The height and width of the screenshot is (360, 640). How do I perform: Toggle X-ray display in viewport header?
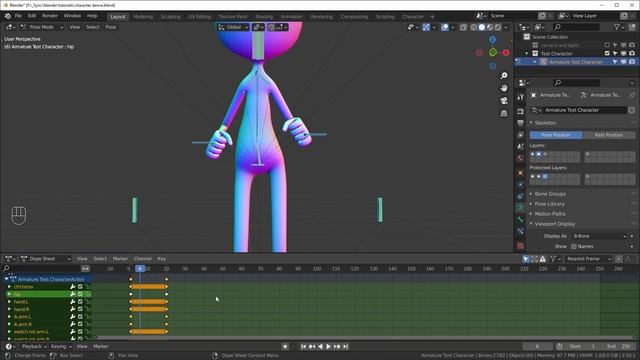[463, 27]
